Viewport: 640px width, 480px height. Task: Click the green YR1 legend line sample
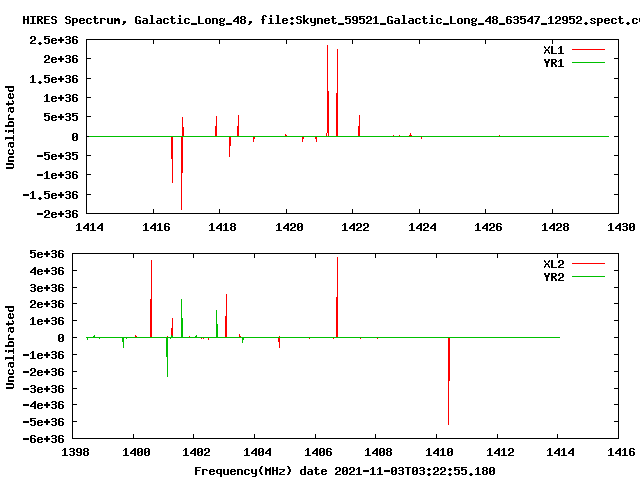tap(588, 62)
